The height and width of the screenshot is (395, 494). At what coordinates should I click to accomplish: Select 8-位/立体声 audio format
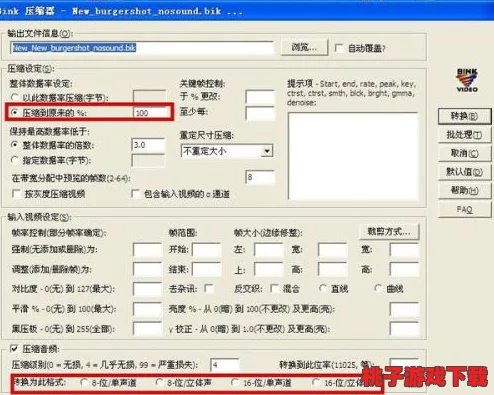click(x=159, y=382)
